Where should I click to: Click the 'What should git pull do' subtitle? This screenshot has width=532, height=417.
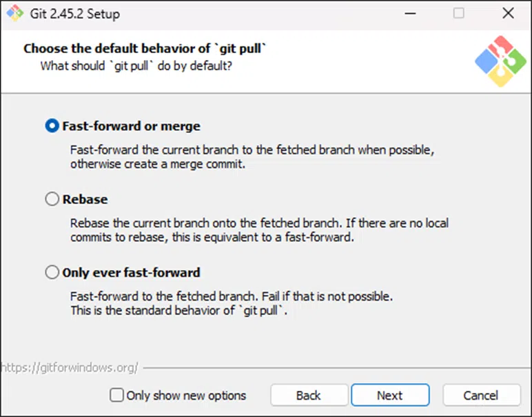point(136,66)
